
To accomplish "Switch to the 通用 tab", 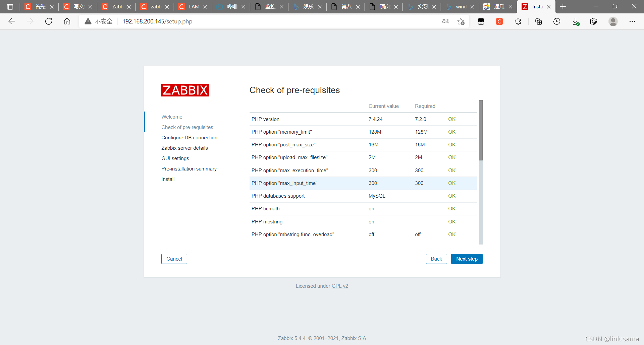I will coord(498,7).
